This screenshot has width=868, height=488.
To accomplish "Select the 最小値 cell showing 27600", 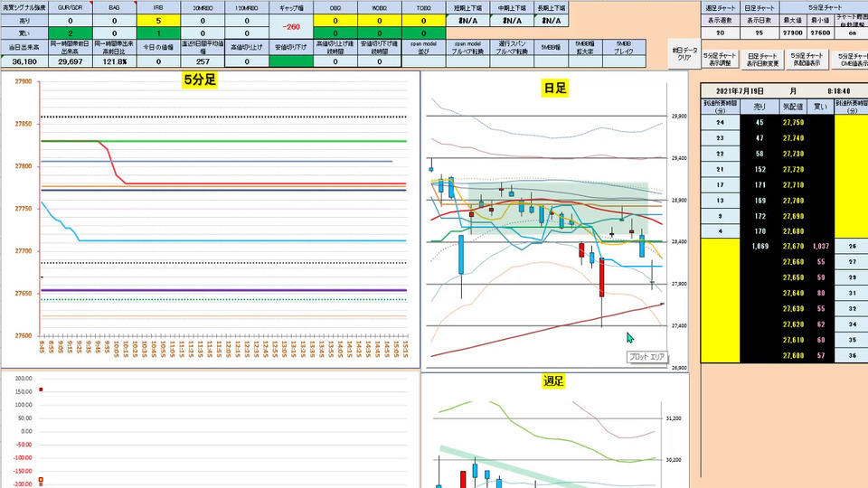I will (x=820, y=33).
